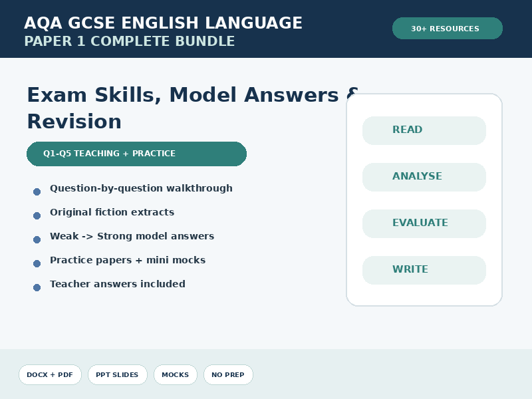Click the bullet beside 'Original fiction extracts'
This screenshot has width=532, height=399.
(37, 215)
